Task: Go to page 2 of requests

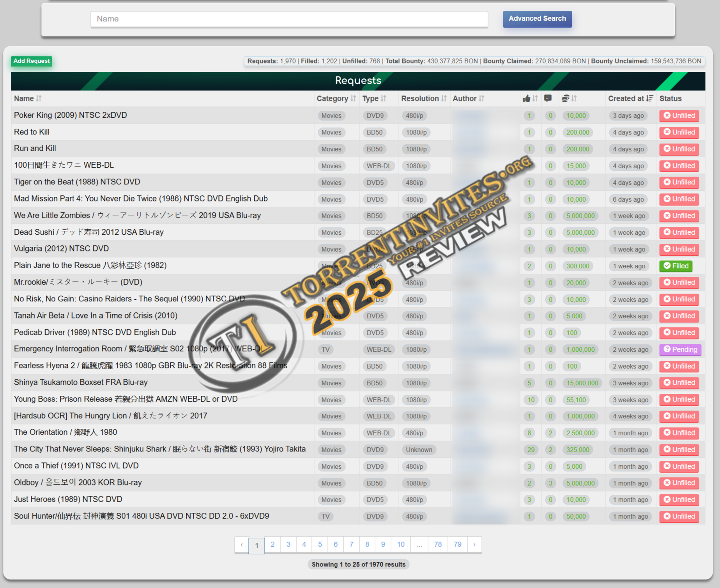Action: [x=272, y=544]
